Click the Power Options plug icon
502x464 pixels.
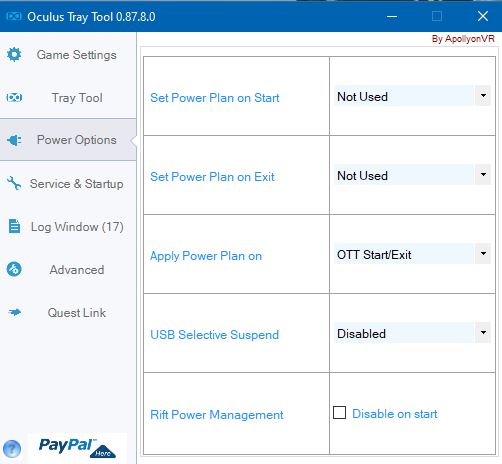[x=14, y=140]
